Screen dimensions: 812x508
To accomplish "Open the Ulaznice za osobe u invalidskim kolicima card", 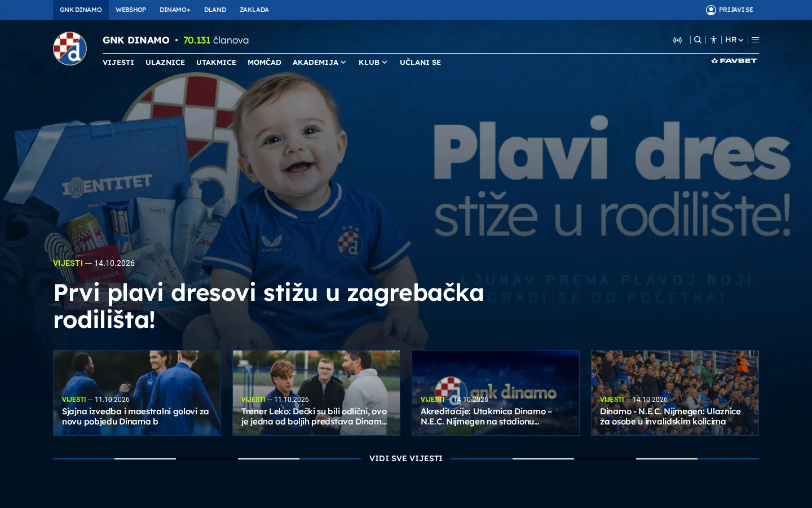I will (675, 393).
